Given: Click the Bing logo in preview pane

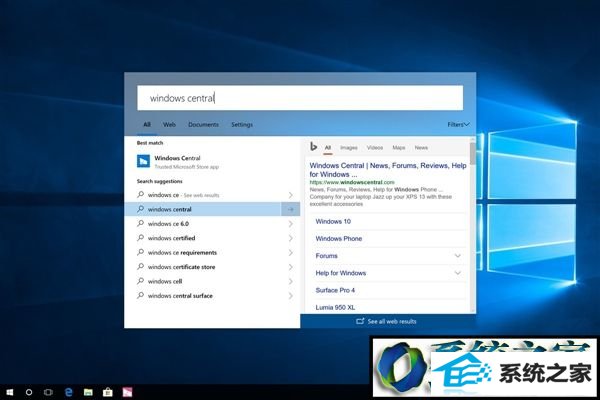Looking at the screenshot, I should click(x=313, y=147).
